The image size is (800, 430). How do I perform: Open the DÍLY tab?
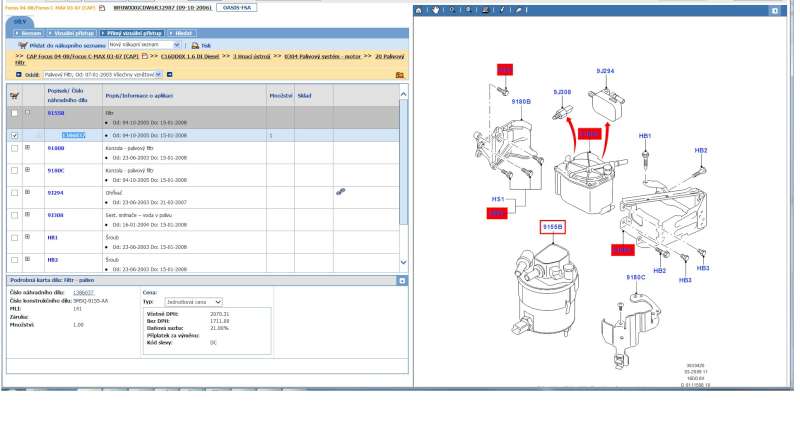(x=20, y=21)
